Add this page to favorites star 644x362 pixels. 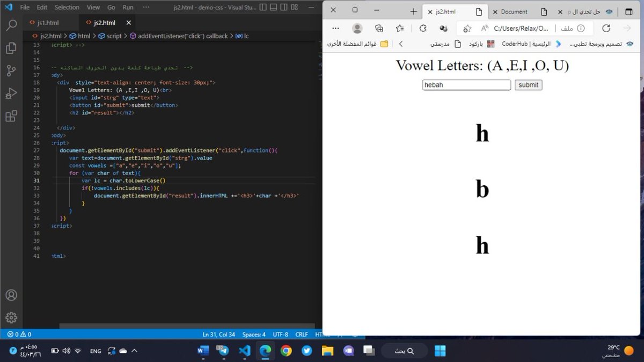(467, 28)
